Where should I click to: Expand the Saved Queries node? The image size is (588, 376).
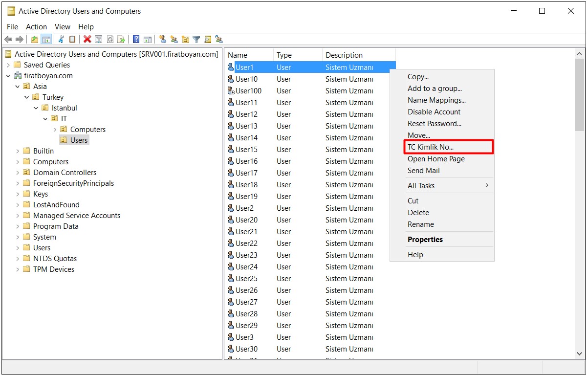tap(8, 65)
